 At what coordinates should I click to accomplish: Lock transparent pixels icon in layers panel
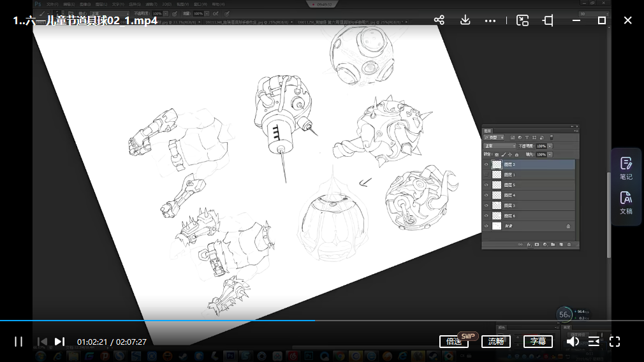[x=497, y=155]
